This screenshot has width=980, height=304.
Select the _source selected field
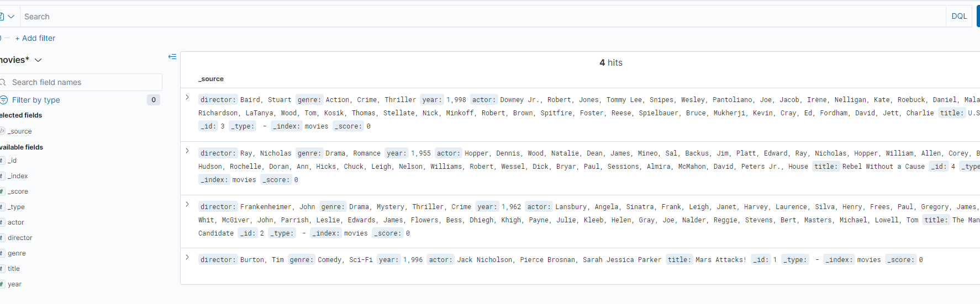point(20,131)
